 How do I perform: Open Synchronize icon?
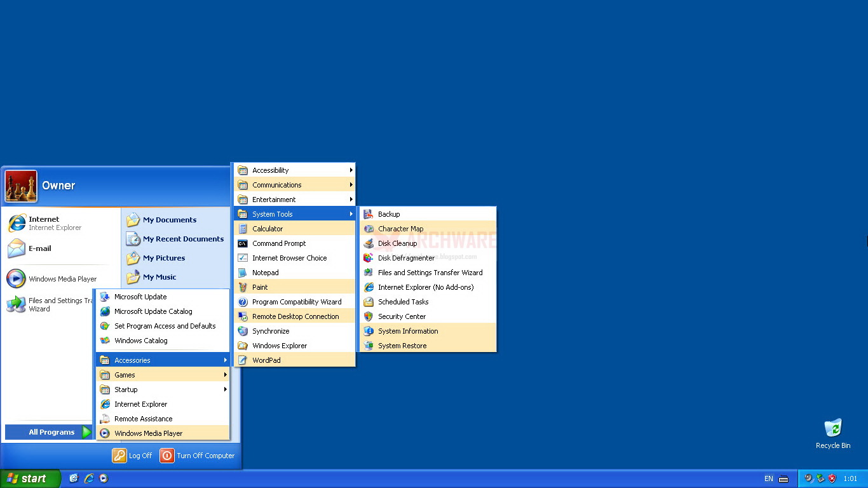(x=243, y=331)
